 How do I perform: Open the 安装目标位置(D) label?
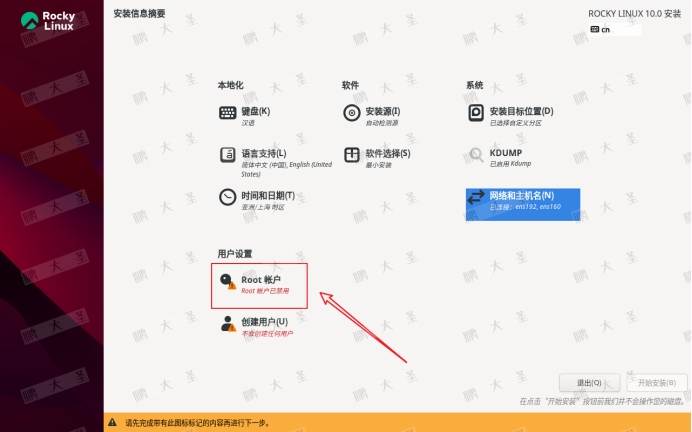coord(521,110)
